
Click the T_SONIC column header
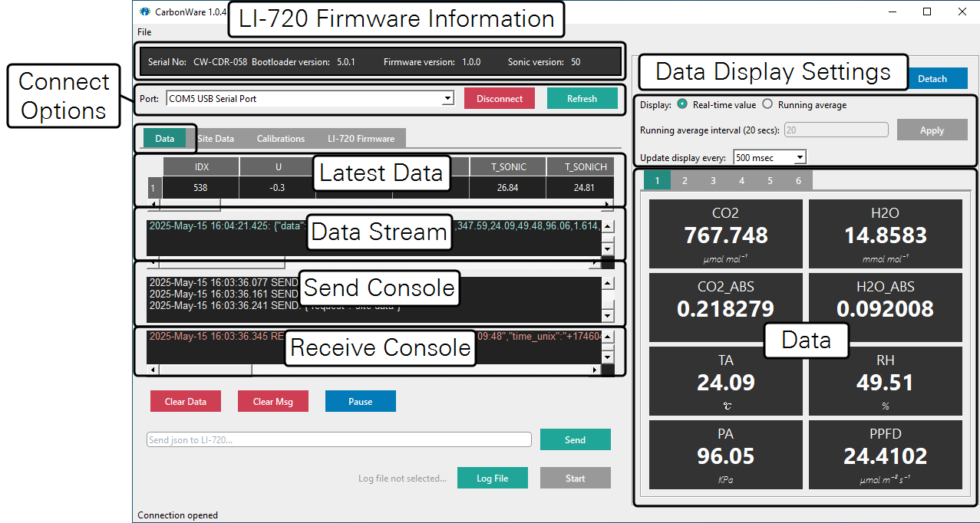[507, 166]
